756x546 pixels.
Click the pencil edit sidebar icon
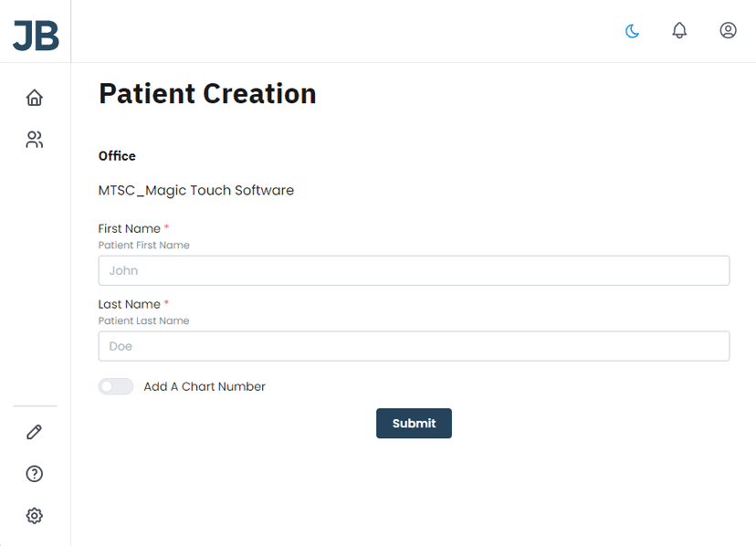pyautogui.click(x=35, y=432)
